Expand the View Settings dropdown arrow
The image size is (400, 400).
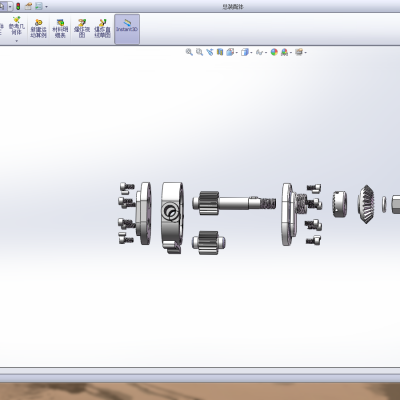(306, 53)
